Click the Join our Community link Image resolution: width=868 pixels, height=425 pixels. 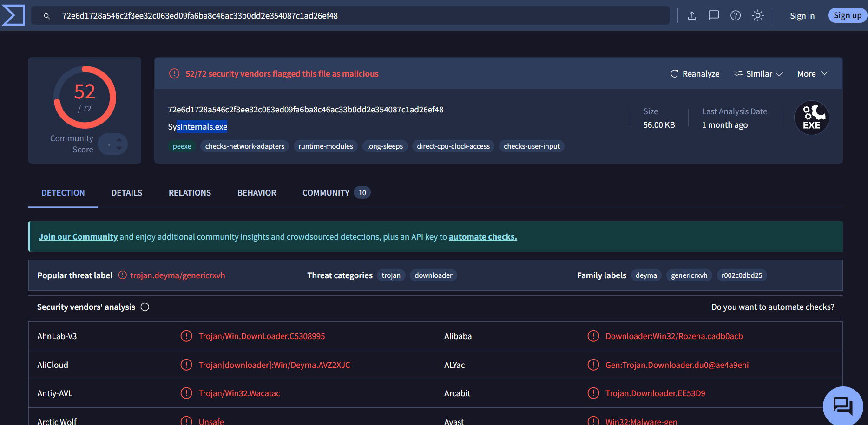click(x=78, y=237)
